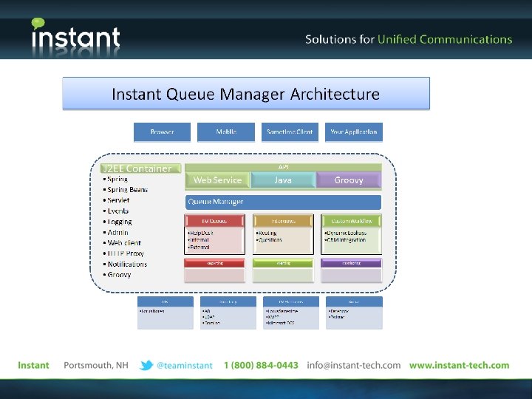Click the 'Events' bullet item
This screenshot has height=399, width=532.
click(x=116, y=211)
